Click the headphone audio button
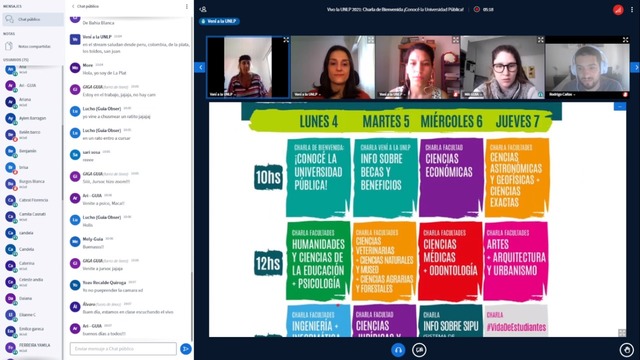Screen dimensions: 640x360 click(x=398, y=350)
